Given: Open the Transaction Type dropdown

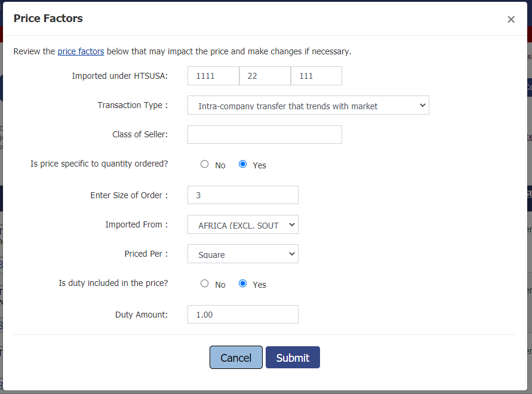Looking at the screenshot, I should pyautogui.click(x=308, y=106).
